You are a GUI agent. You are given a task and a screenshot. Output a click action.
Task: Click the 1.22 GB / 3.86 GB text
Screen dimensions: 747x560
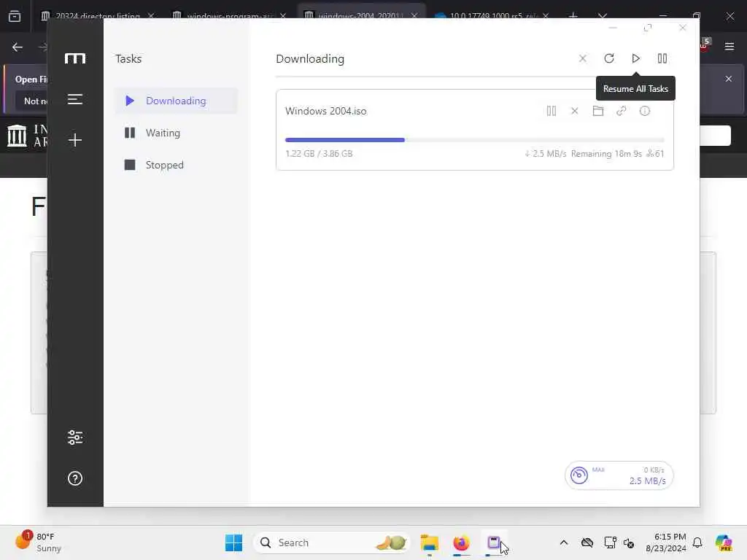[319, 153]
